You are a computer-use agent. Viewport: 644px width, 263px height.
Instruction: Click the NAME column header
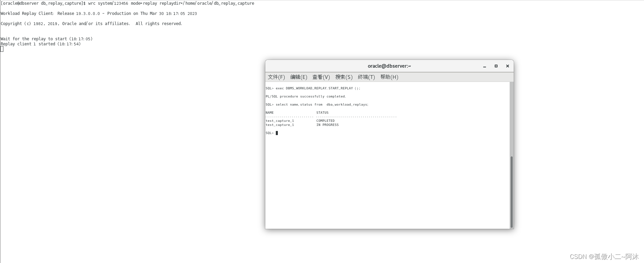[270, 113]
